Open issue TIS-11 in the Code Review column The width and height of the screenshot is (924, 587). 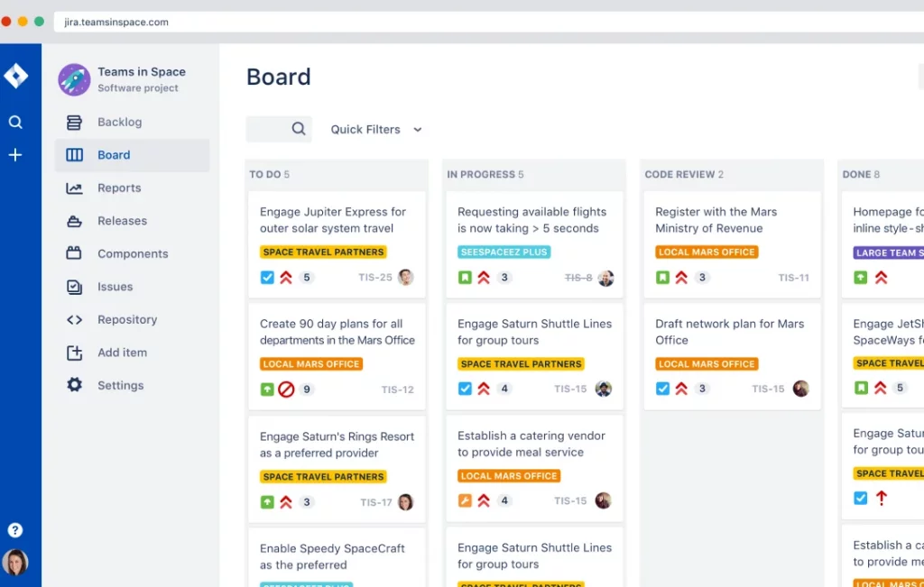794,278
